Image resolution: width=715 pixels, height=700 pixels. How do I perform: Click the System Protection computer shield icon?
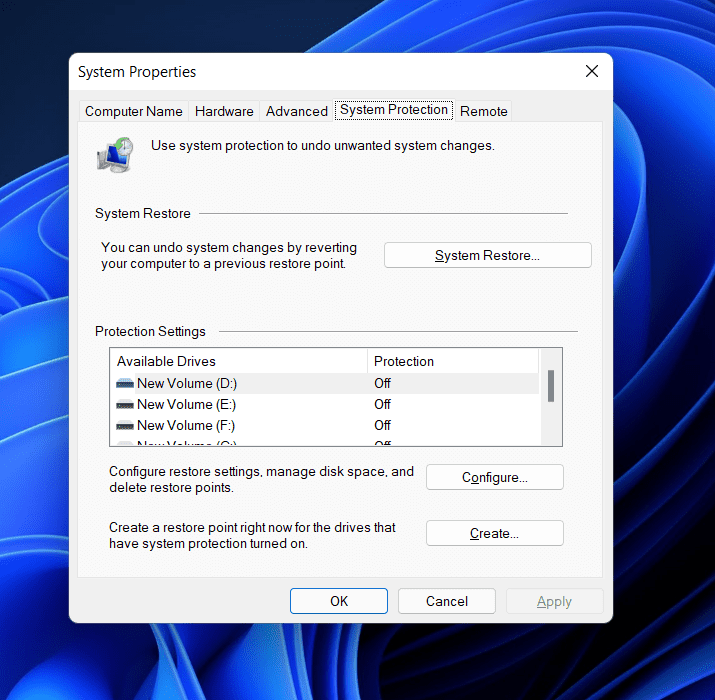pos(113,155)
